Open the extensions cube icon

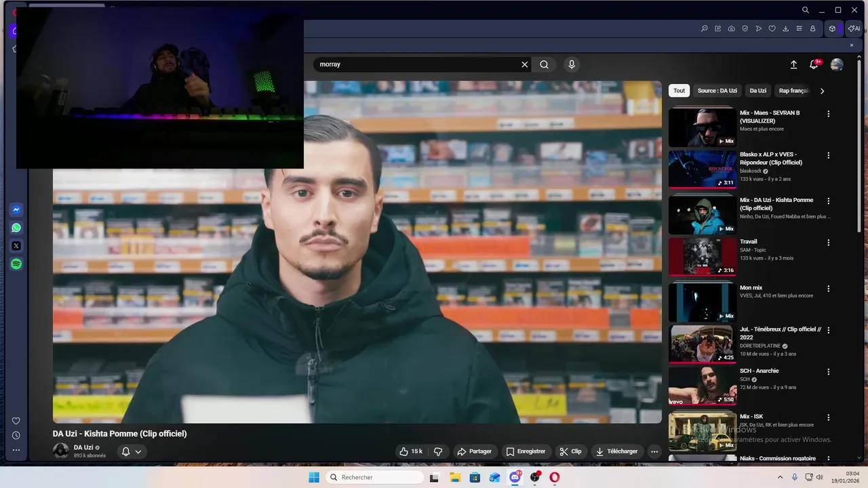point(832,28)
